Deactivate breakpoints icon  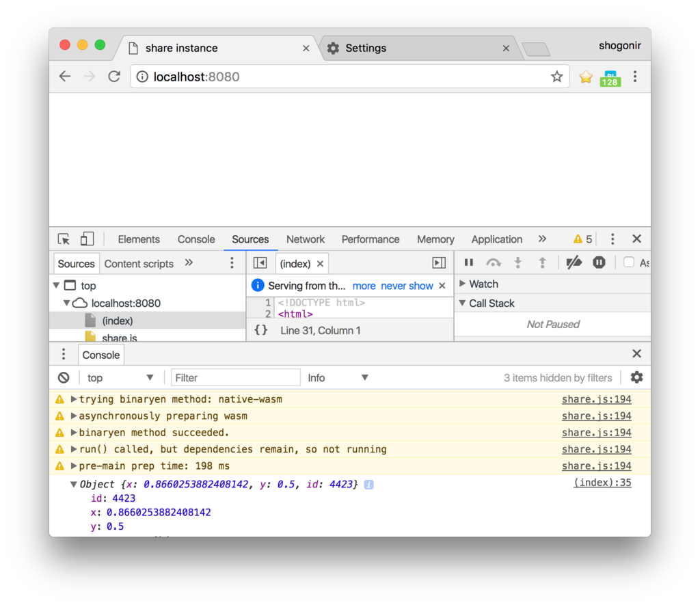574,262
